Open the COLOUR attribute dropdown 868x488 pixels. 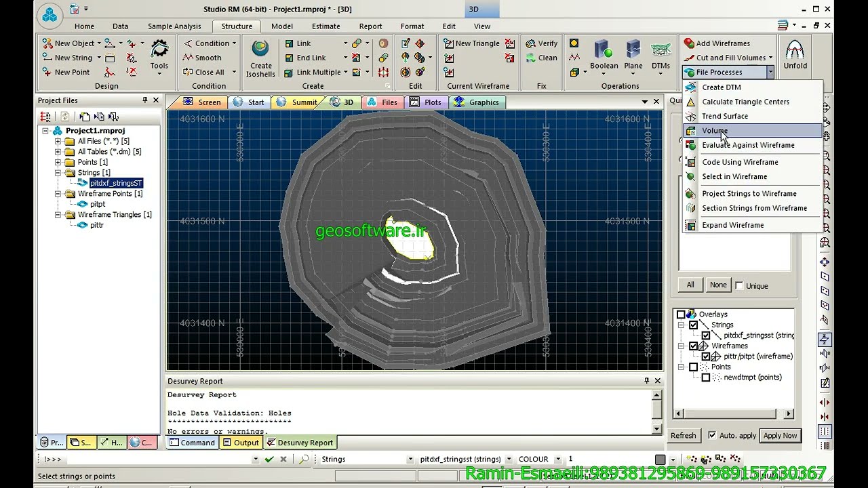coord(557,459)
